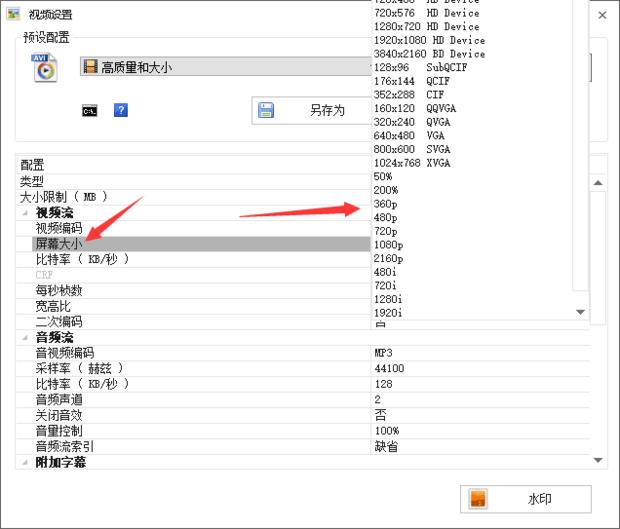Choose 1080p in the dropdown list

(389, 245)
